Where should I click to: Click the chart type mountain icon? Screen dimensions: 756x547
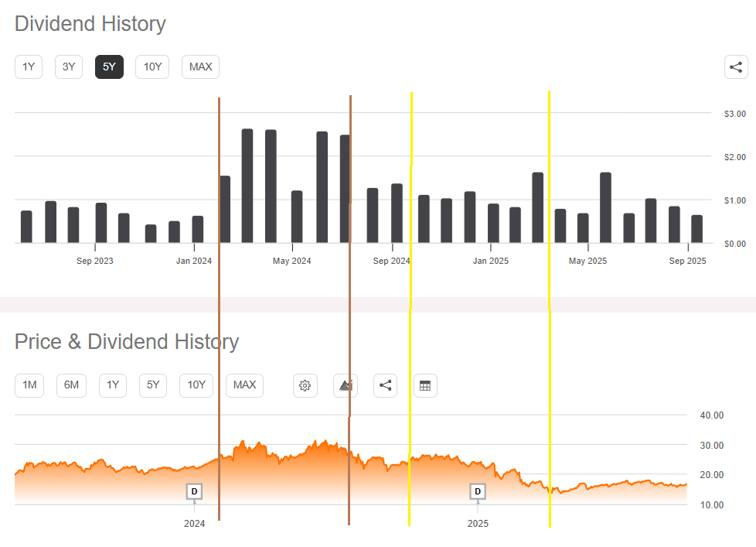pyautogui.click(x=345, y=385)
